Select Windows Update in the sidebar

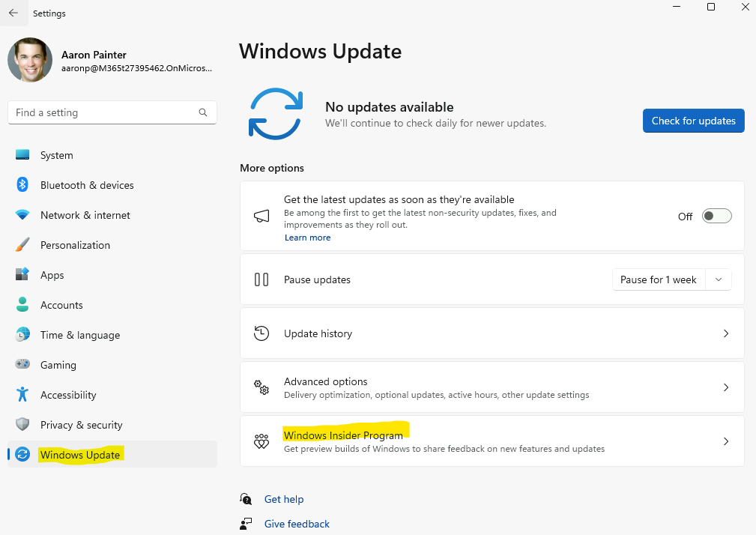click(112, 455)
